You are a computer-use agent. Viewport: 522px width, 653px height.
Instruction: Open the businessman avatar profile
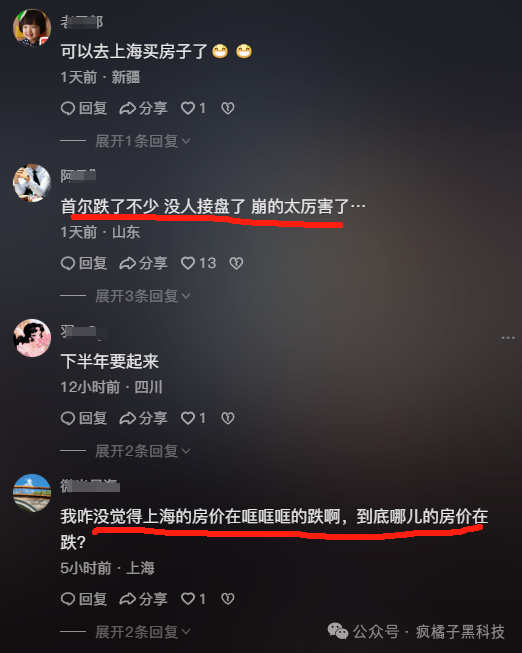coord(32,183)
